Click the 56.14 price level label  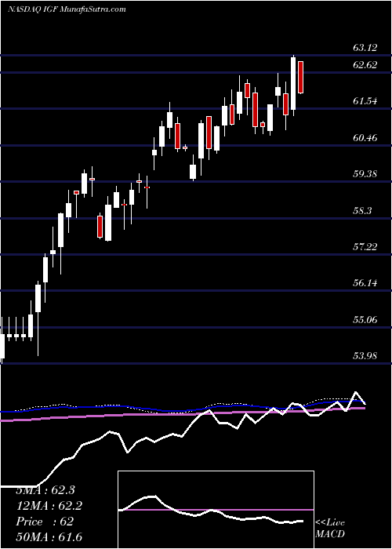365,283
